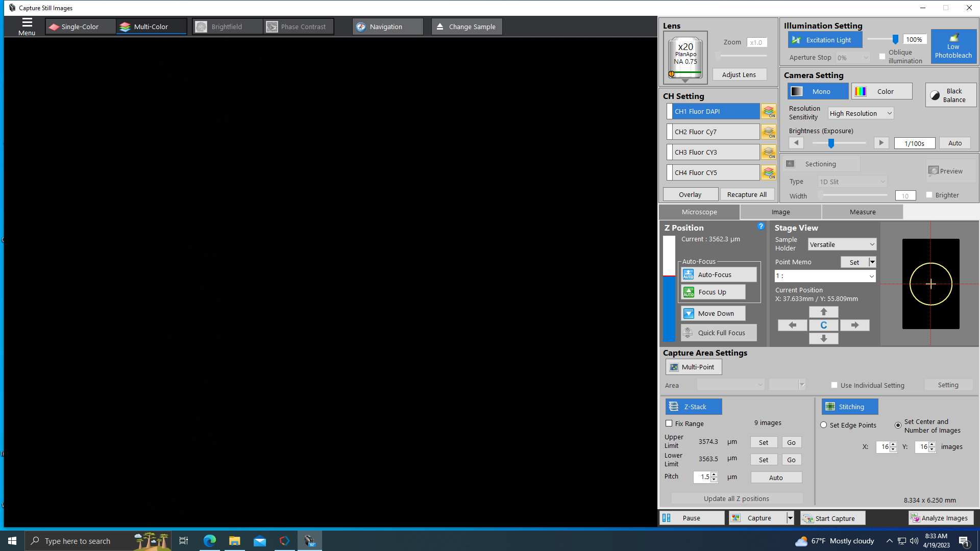This screenshot has width=980, height=551.
Task: Enable the Fix Range checkbox
Action: click(669, 423)
